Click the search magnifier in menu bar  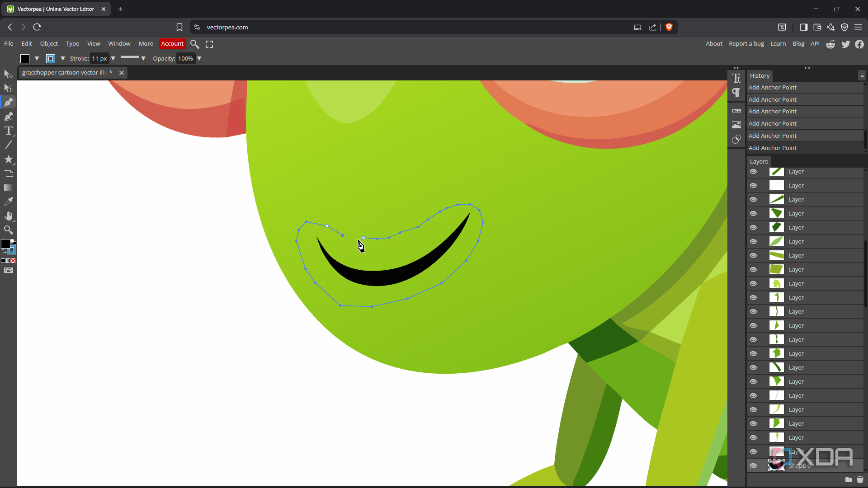click(x=195, y=44)
